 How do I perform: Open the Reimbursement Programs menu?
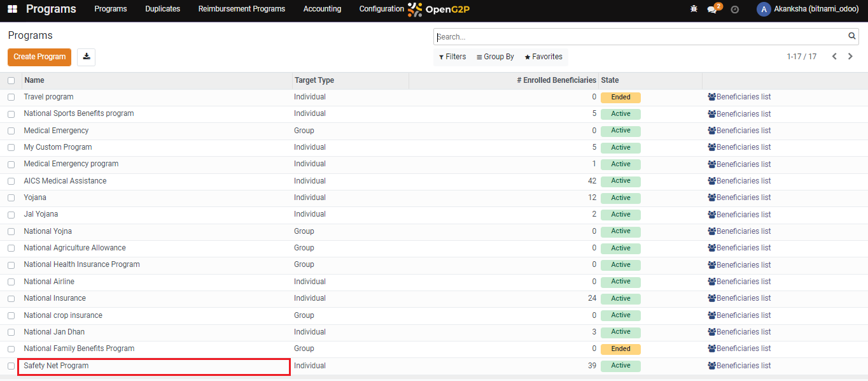(241, 9)
